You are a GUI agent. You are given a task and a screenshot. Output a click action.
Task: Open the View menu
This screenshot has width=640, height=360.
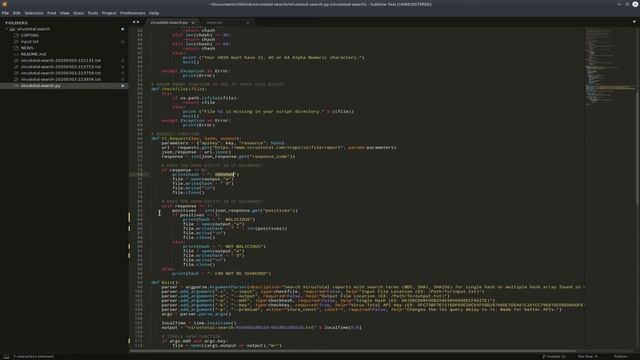pyautogui.click(x=64, y=13)
